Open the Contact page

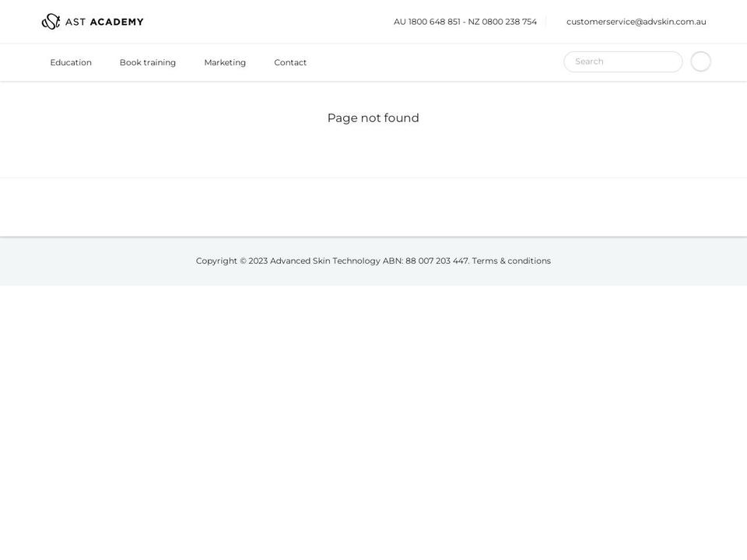pyautogui.click(x=290, y=62)
